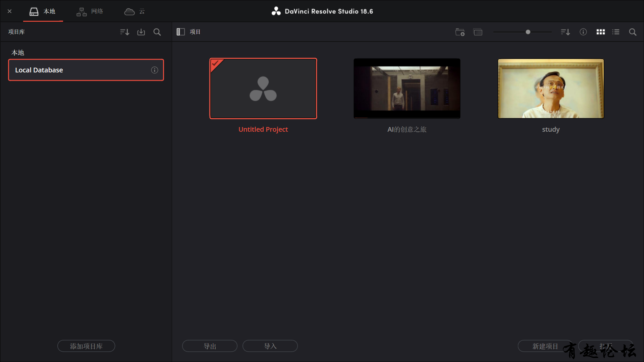644x362 pixels.
Task: Switch to the 云 cloud tab
Action: point(135,11)
